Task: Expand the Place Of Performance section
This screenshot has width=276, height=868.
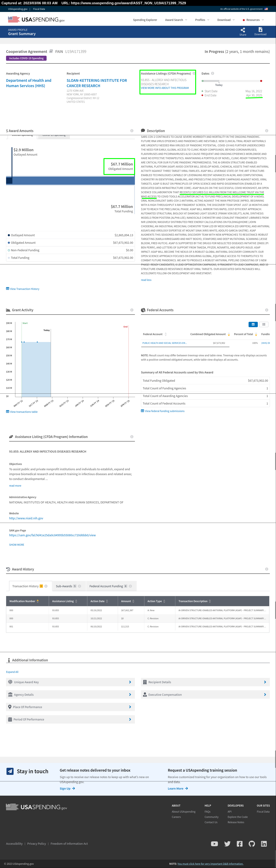Action: (70, 707)
